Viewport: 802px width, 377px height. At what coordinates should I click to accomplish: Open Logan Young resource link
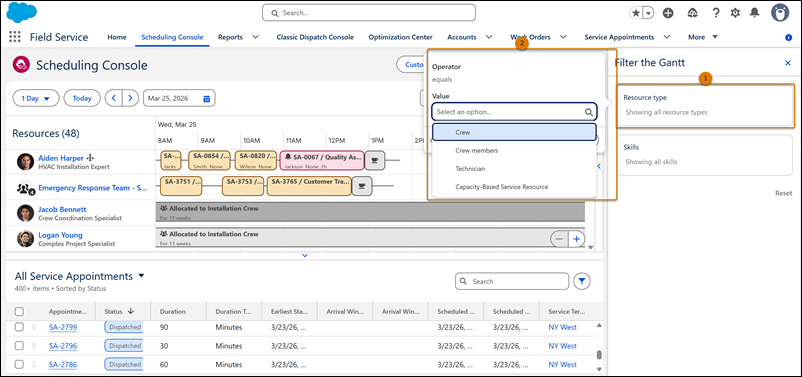[60, 235]
